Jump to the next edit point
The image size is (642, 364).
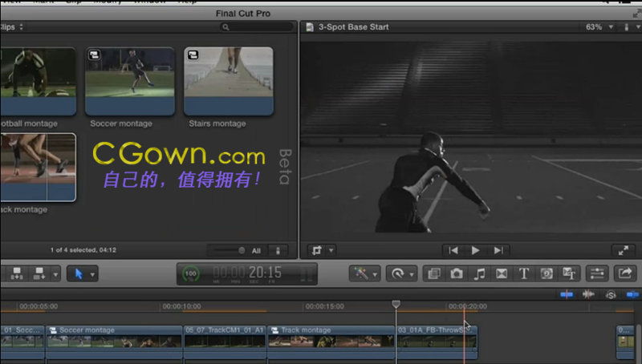[498, 250]
